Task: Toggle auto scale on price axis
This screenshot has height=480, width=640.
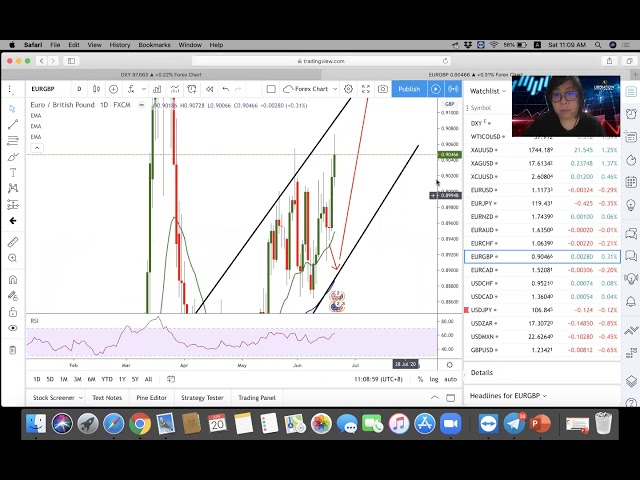Action: tap(450, 379)
